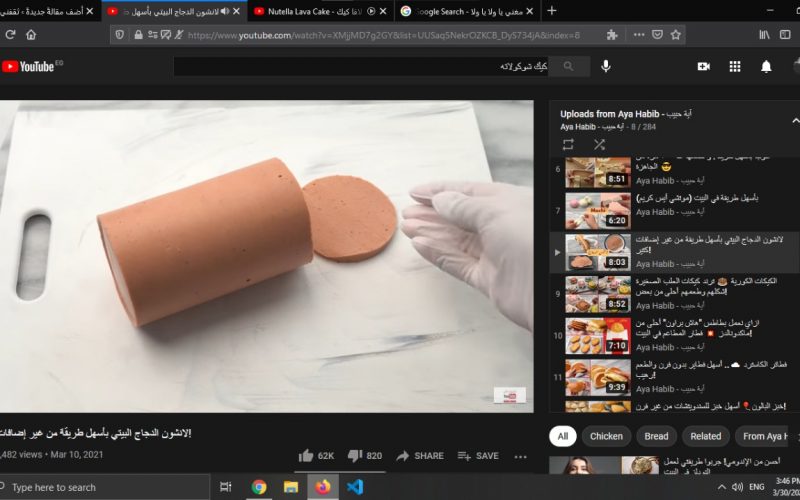Click the YouTube search magnifier button
The image size is (800, 500).
click(568, 66)
